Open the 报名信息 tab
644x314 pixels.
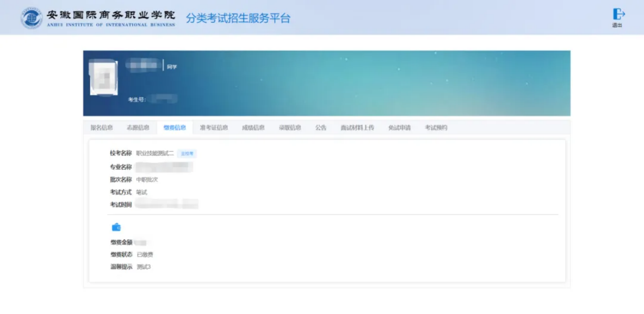click(x=102, y=128)
